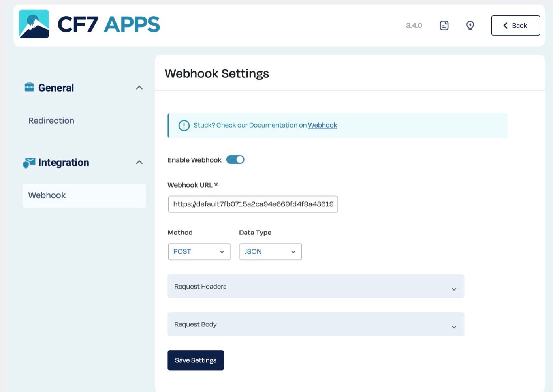553x392 pixels.
Task: Open the Data Type dropdown showing JSON
Action: 271,251
